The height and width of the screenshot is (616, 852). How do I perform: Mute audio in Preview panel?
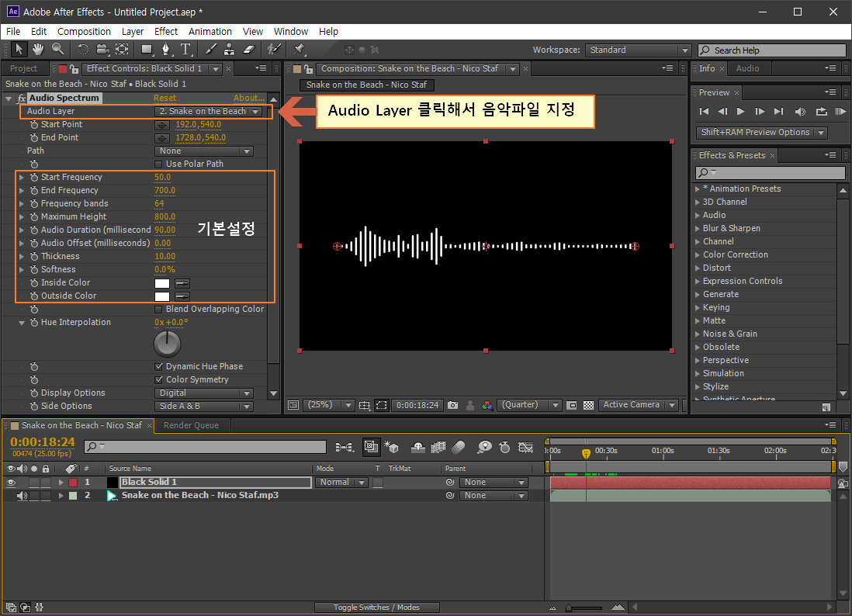coord(800,112)
